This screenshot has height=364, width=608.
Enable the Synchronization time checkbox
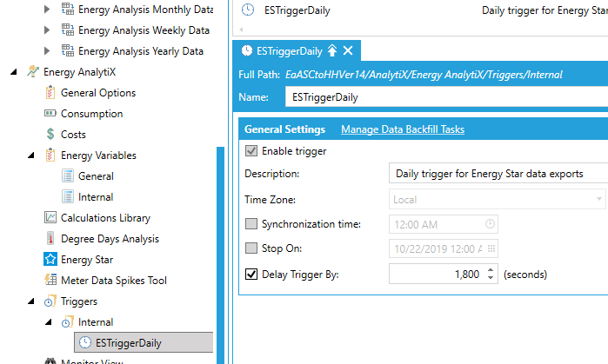(x=251, y=224)
